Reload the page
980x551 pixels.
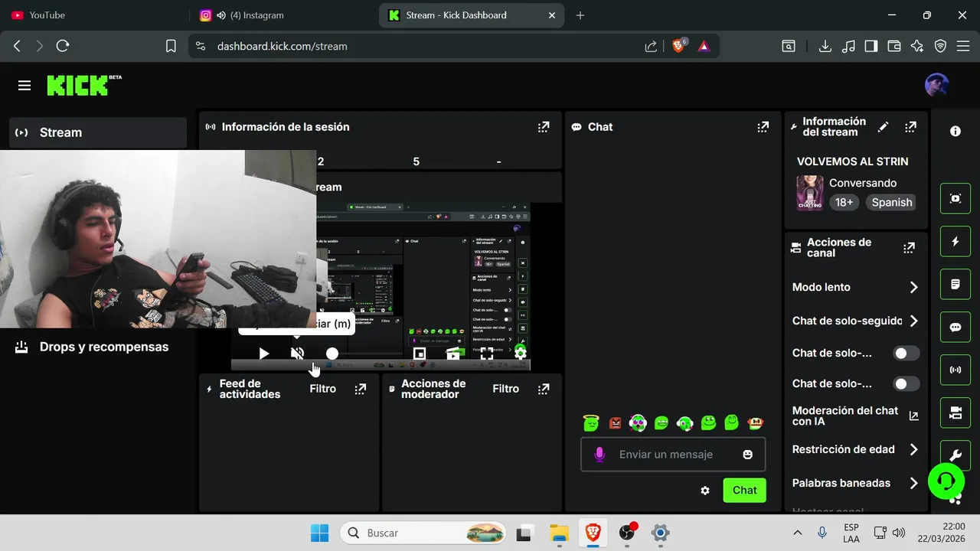[x=63, y=46]
